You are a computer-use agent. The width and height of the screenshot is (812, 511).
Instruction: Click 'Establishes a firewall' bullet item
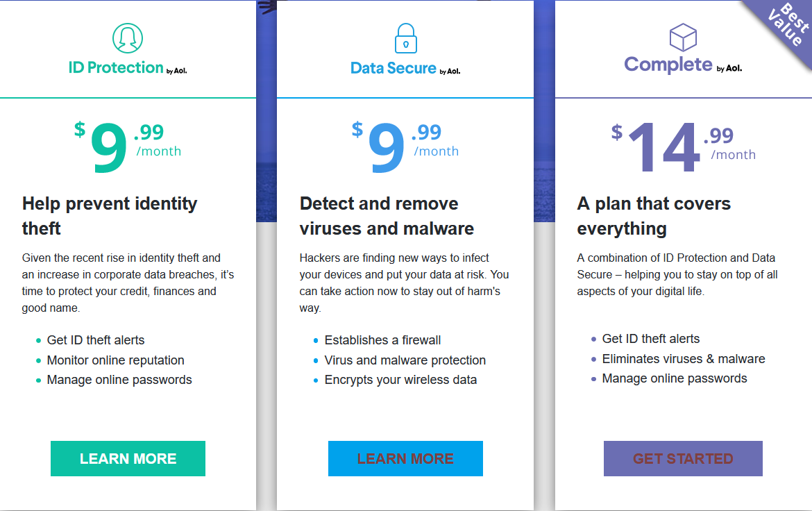[x=382, y=340]
